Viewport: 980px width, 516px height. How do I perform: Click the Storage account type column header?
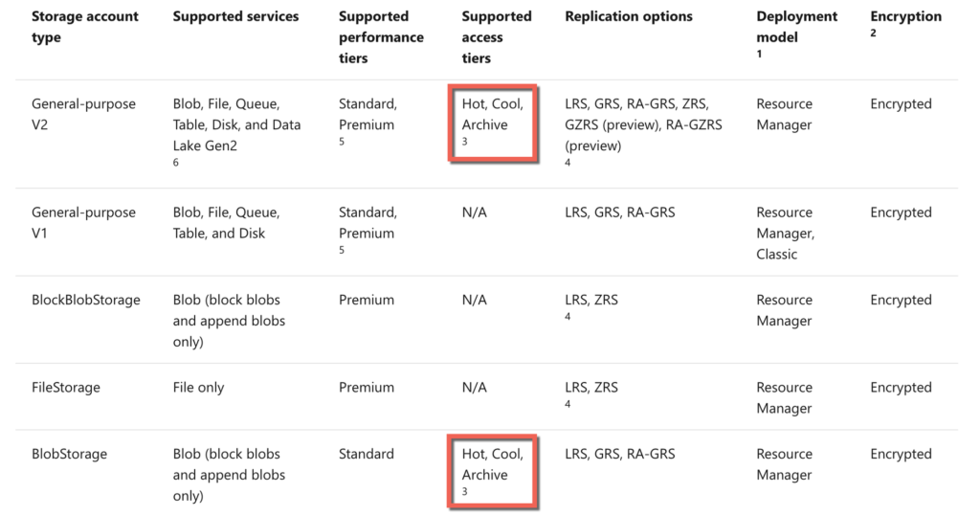pos(85,27)
